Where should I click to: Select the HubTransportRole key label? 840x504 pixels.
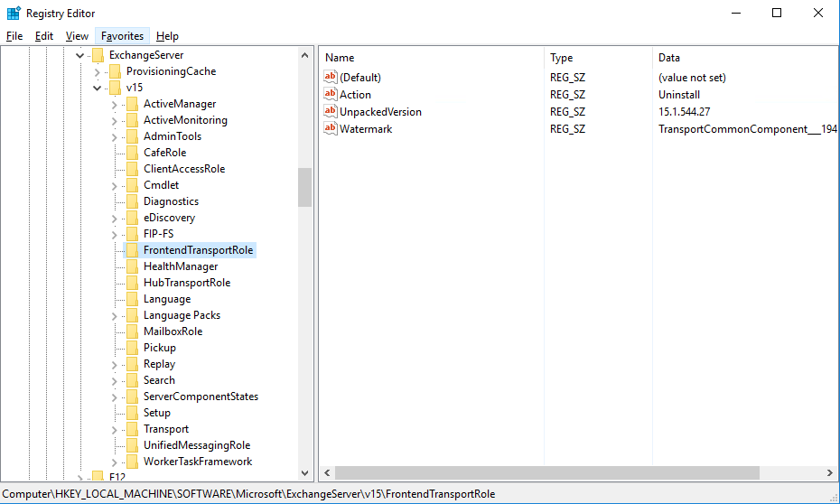point(187,283)
